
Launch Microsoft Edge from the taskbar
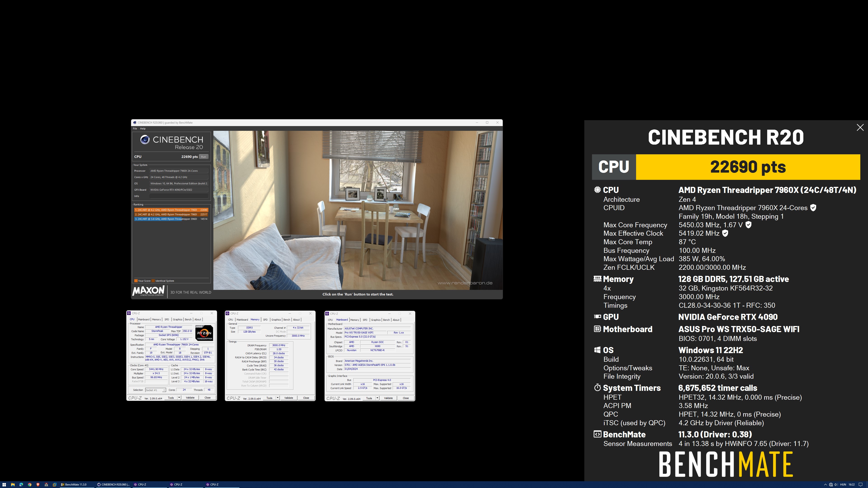(x=21, y=485)
